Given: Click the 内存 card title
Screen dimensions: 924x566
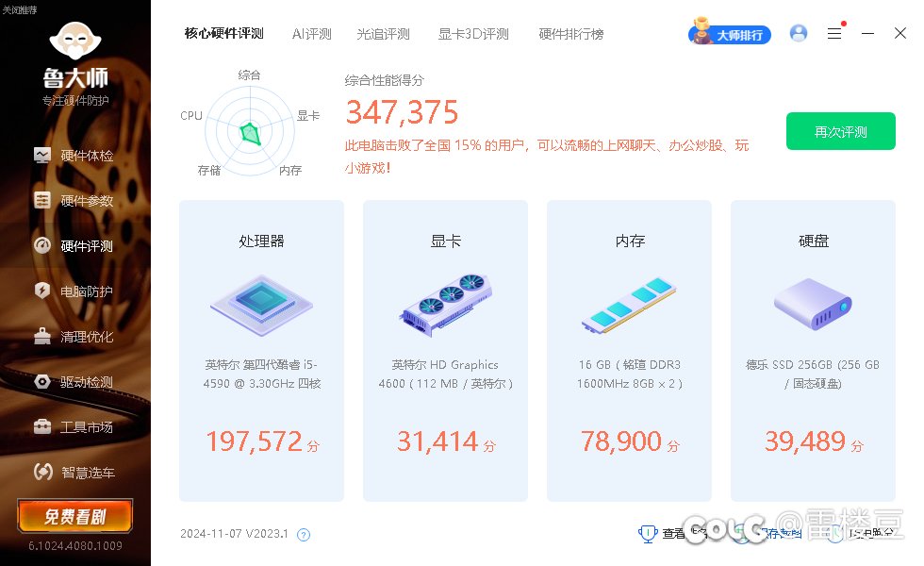Looking at the screenshot, I should tap(630, 241).
